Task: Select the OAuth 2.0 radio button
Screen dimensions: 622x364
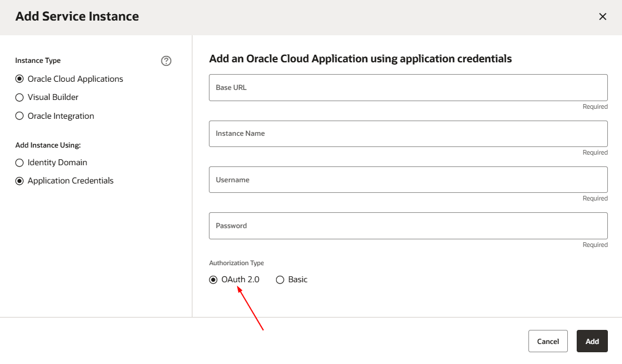Action: [x=213, y=279]
